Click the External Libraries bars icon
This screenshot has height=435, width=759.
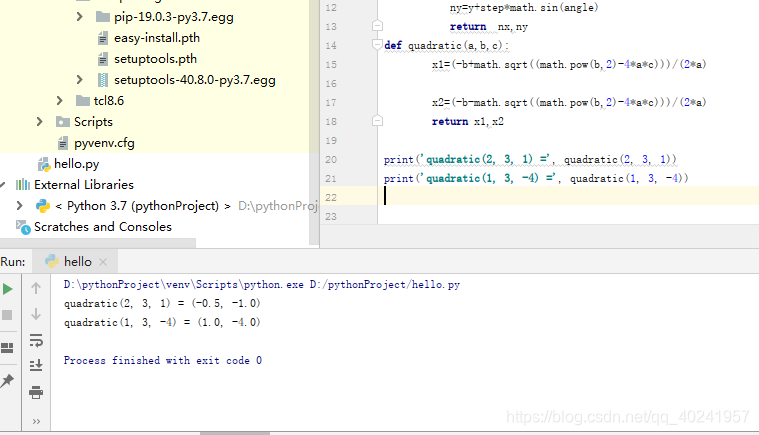[23, 185]
